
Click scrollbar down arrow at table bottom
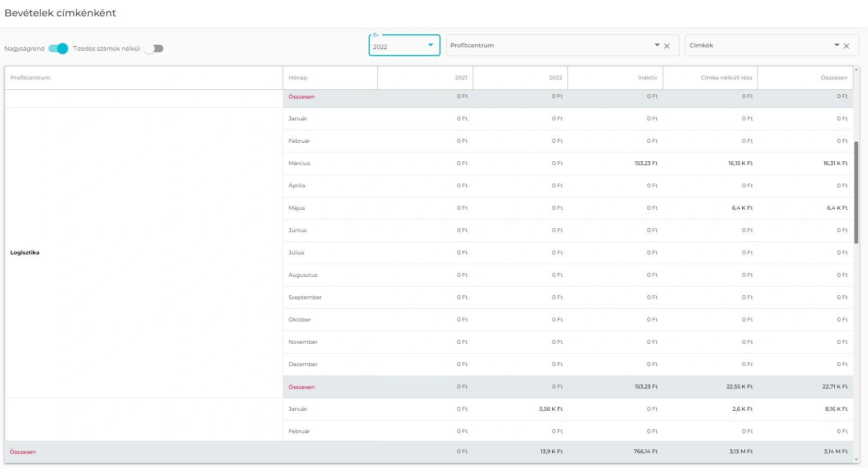(x=856, y=460)
